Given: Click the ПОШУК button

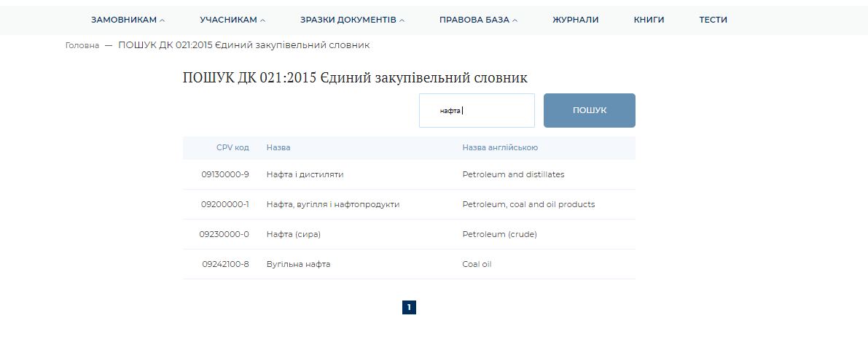Looking at the screenshot, I should [589, 110].
